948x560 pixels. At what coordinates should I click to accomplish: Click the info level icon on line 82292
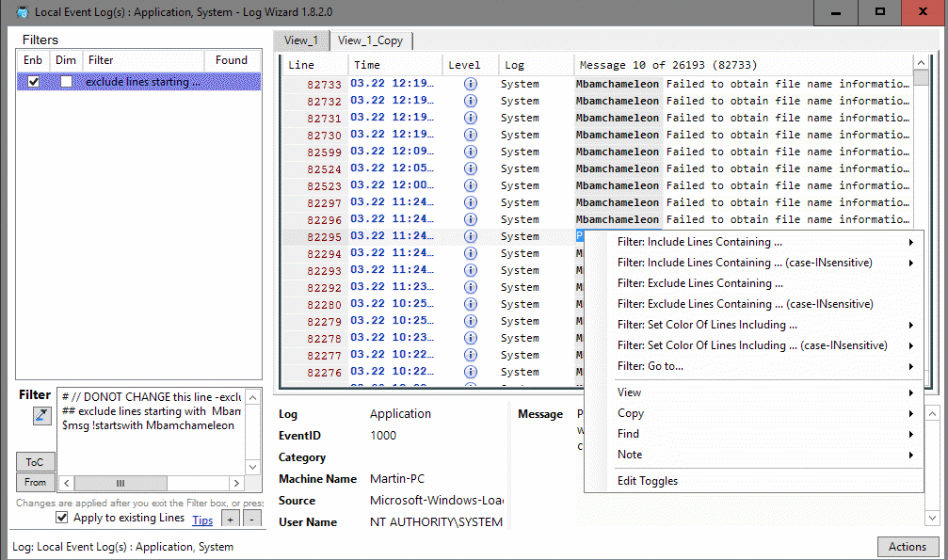click(x=471, y=287)
